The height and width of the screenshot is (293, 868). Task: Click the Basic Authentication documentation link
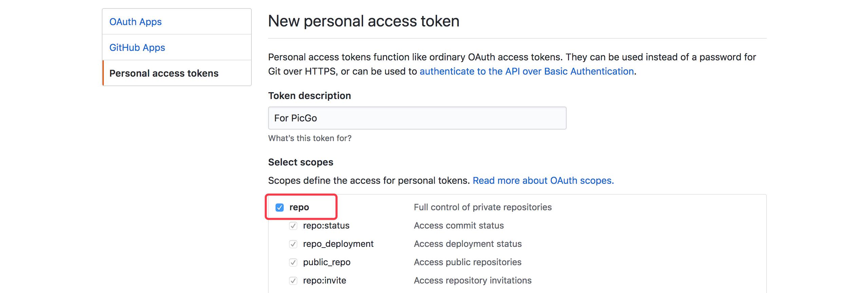tap(527, 71)
